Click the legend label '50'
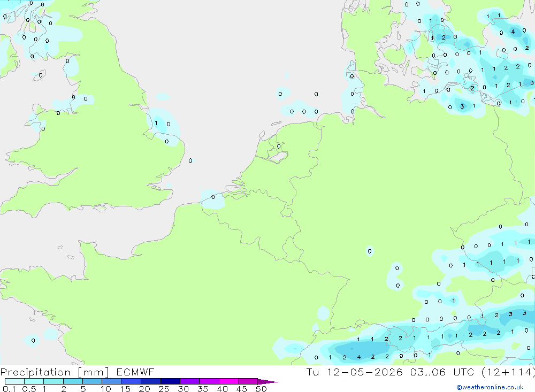Screen dimensions: 535x392 (261, 389)
